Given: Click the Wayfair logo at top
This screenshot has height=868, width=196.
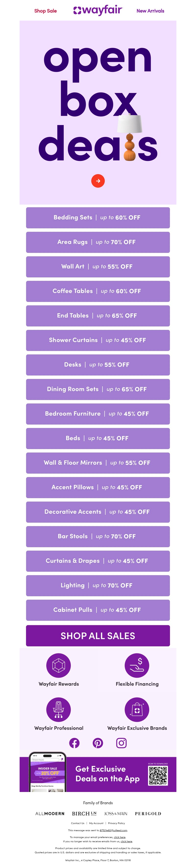Looking at the screenshot, I should click(98, 11).
